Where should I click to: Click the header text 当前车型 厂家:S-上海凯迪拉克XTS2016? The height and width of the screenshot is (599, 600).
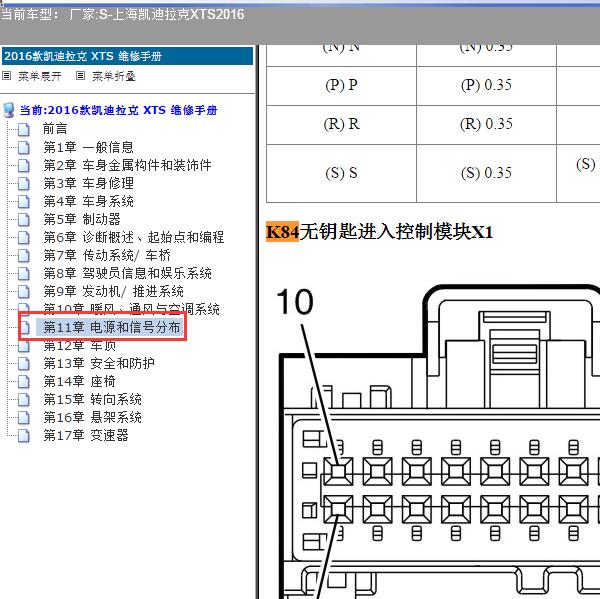tap(122, 15)
